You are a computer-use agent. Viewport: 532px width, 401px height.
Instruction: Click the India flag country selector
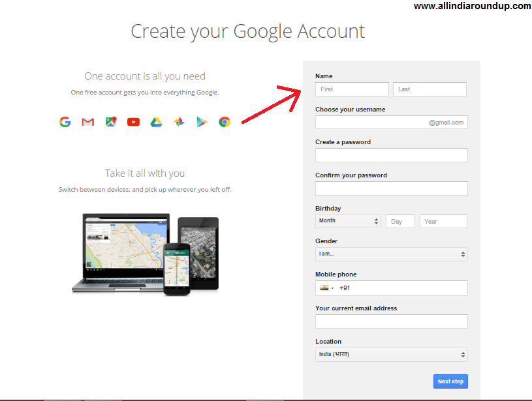tap(327, 288)
